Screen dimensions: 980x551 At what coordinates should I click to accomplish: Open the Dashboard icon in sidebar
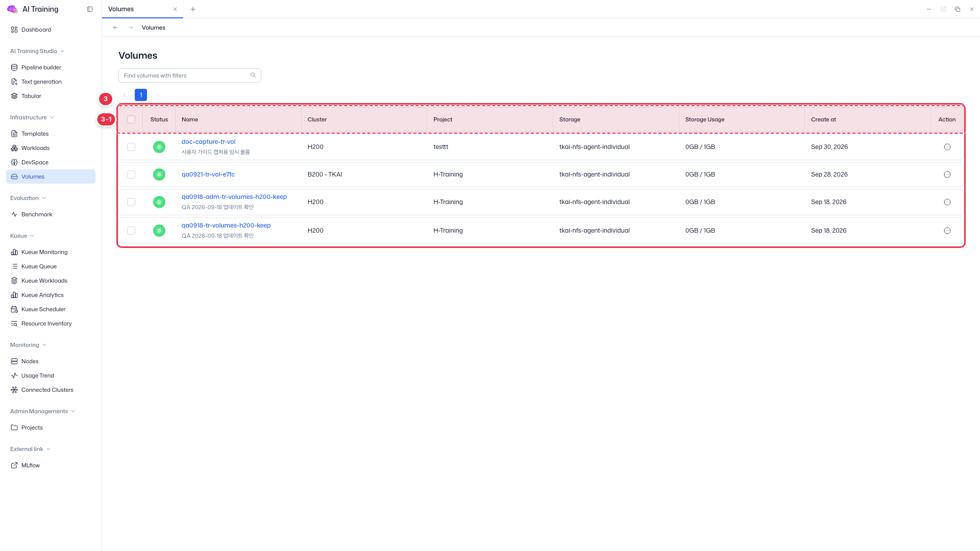[x=14, y=30]
